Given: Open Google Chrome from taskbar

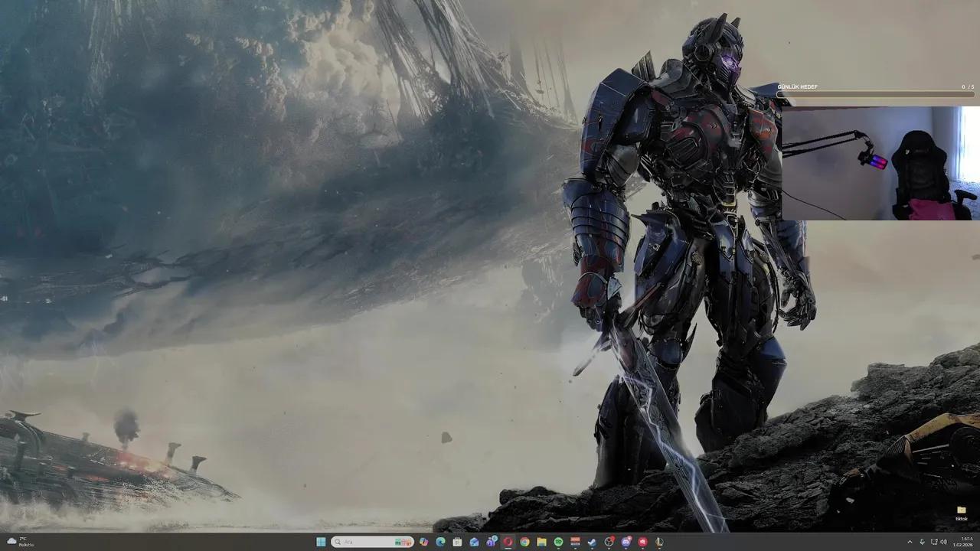Looking at the screenshot, I should coord(524,542).
